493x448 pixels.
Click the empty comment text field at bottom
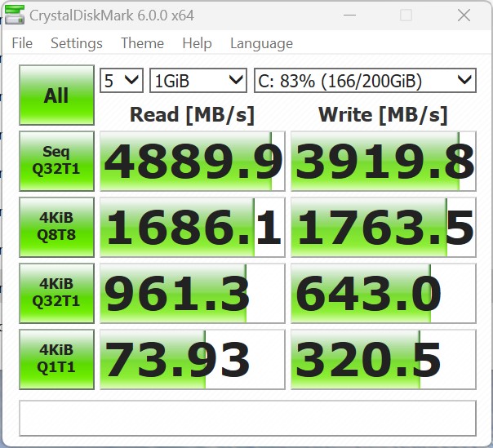point(246,418)
